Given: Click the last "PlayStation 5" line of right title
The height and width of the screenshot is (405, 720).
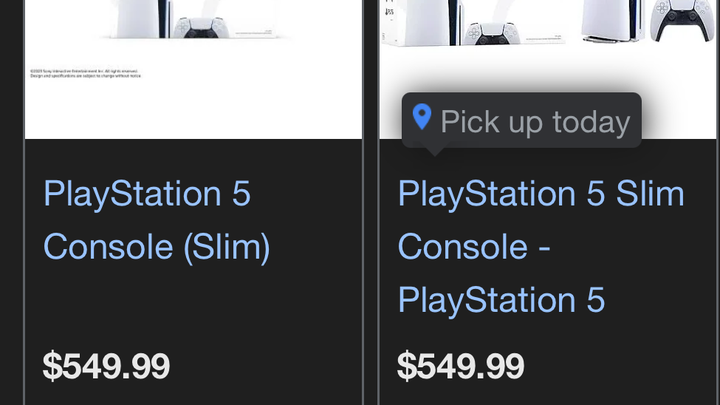Looking at the screenshot, I should (501, 299).
